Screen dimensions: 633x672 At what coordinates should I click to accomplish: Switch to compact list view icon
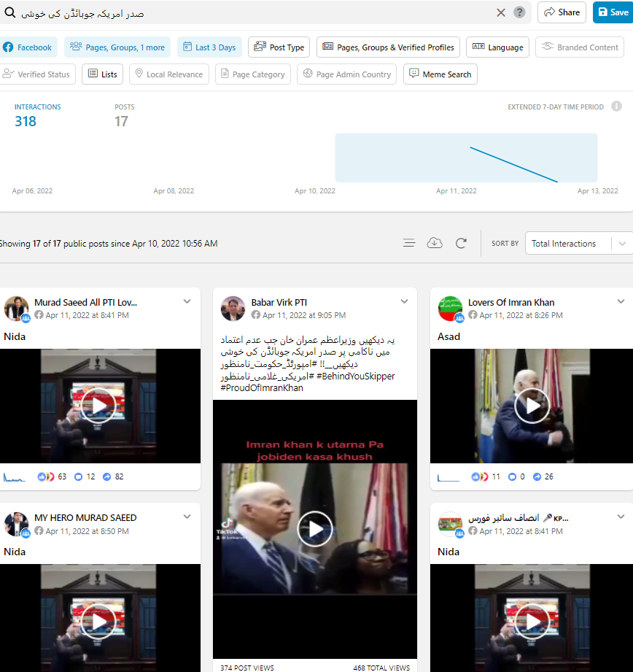409,243
